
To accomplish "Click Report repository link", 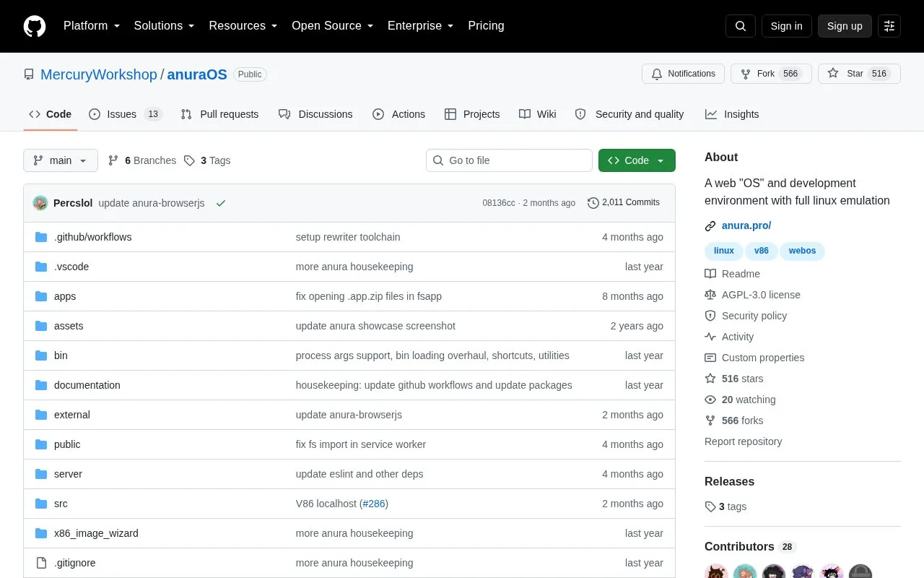I will pyautogui.click(x=743, y=441).
